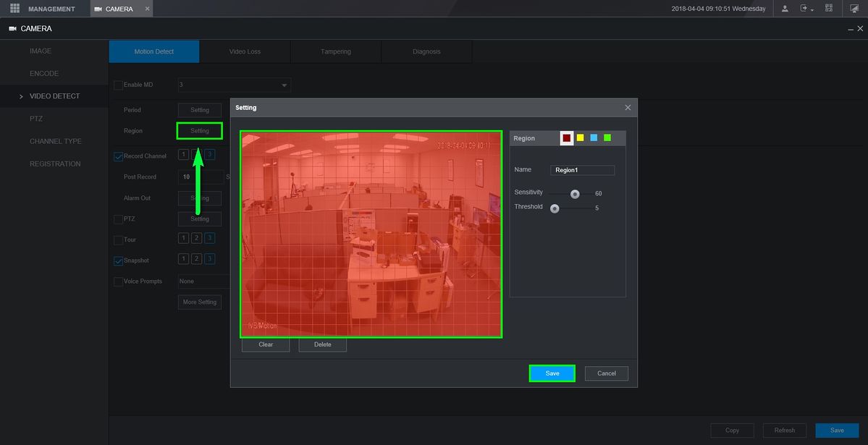Open the Management grid menu icon
868x445 pixels.
tap(14, 9)
